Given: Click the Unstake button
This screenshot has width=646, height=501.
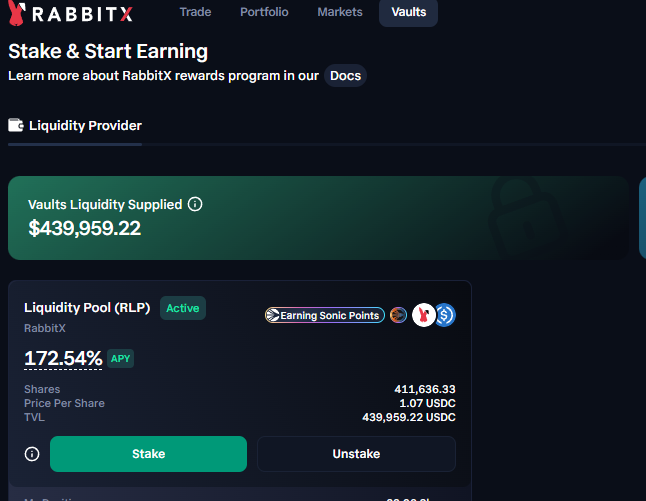Looking at the screenshot, I should click(356, 454).
